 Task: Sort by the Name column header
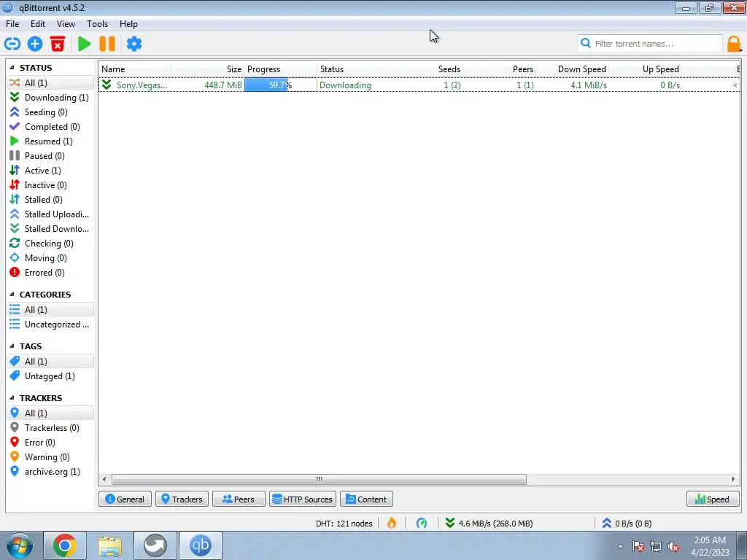coord(135,69)
